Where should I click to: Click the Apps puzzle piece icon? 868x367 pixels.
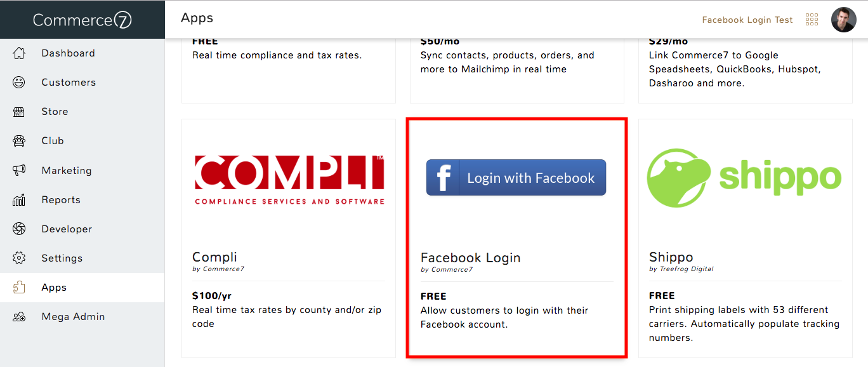(x=19, y=288)
